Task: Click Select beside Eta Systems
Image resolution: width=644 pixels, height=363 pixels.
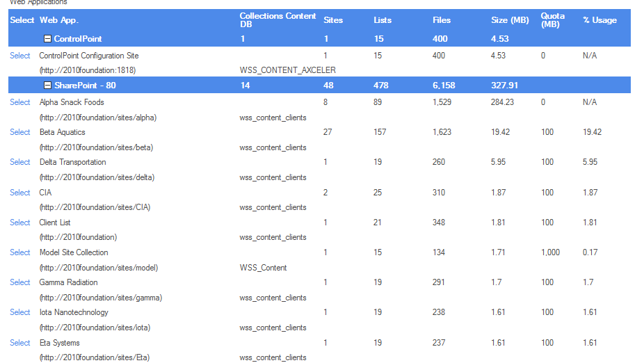Action: [20, 343]
